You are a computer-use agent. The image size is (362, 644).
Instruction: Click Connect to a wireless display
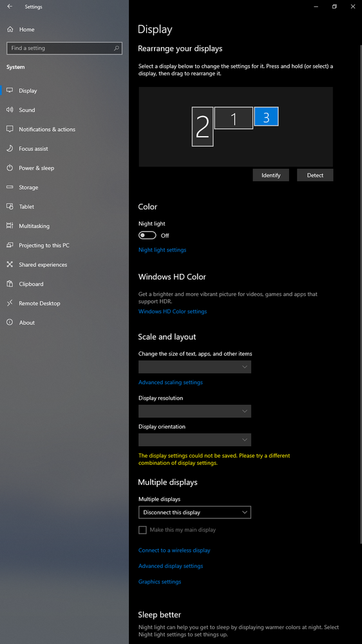pyautogui.click(x=174, y=551)
